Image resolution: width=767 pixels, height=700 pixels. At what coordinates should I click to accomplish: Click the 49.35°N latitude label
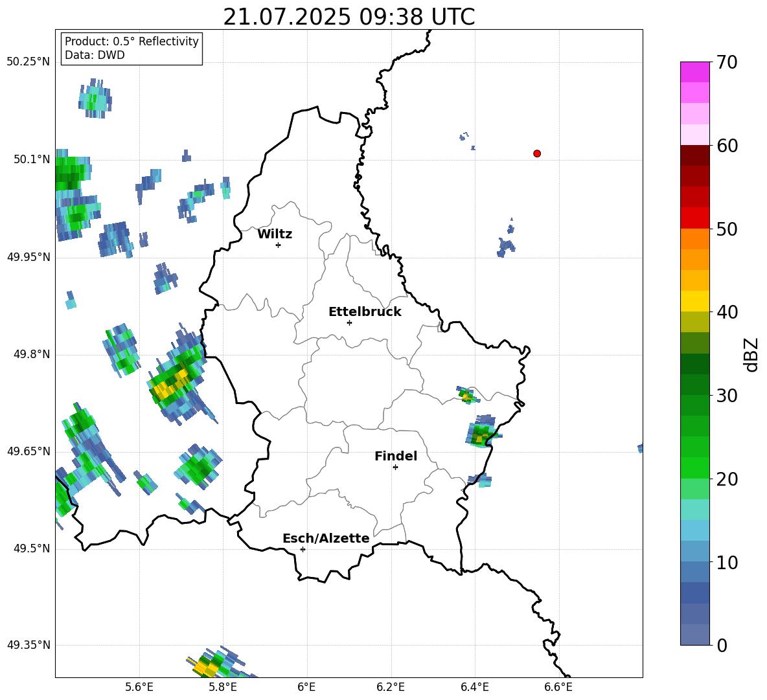tap(29, 645)
